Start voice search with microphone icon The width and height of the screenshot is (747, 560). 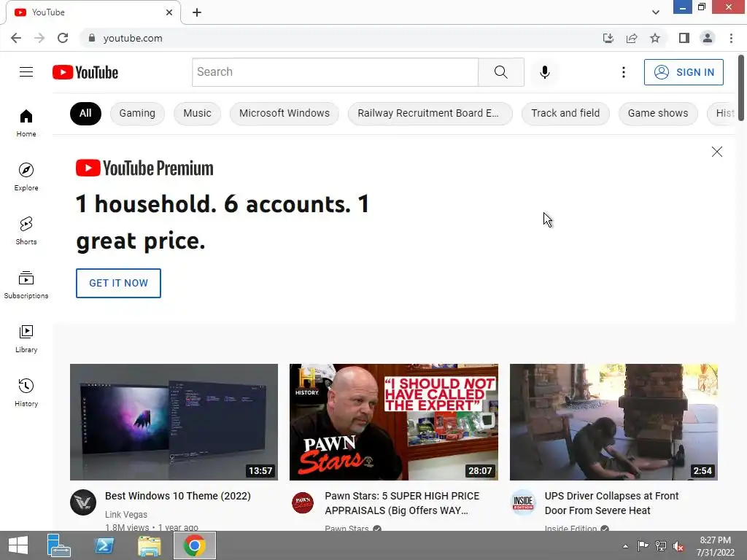(x=544, y=72)
